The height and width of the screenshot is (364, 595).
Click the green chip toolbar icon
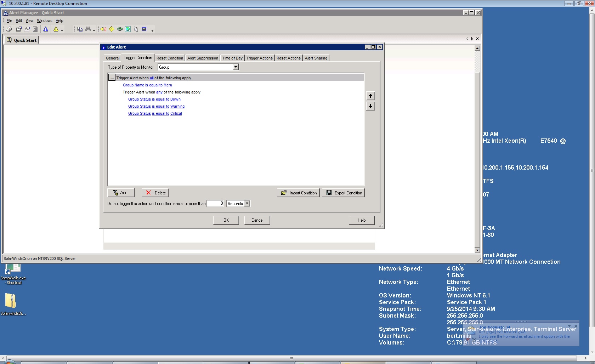pos(120,29)
